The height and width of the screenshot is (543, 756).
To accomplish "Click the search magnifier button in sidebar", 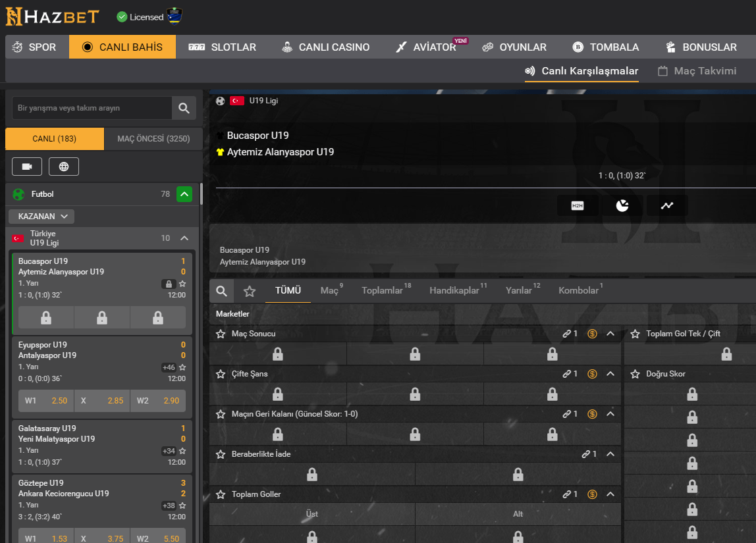I will [x=184, y=108].
